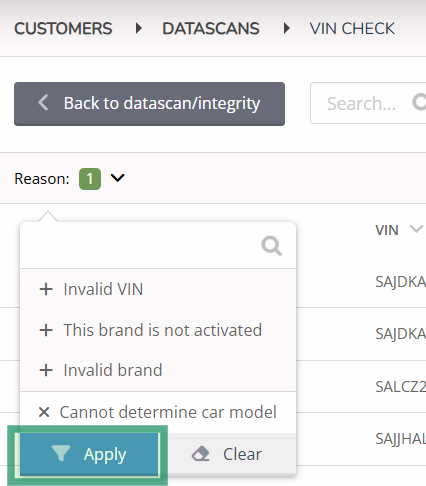Select the 'Invalid VIN' reason option
The height and width of the screenshot is (486, 426).
[158, 289]
